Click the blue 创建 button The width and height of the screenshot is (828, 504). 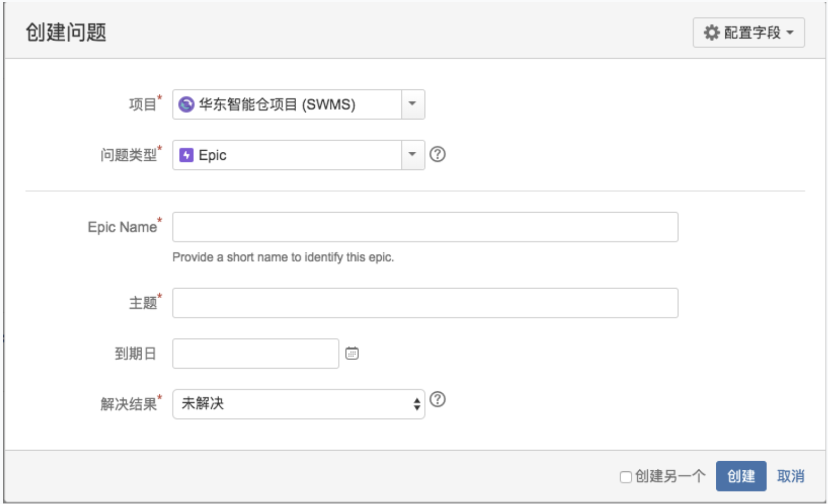coord(741,476)
